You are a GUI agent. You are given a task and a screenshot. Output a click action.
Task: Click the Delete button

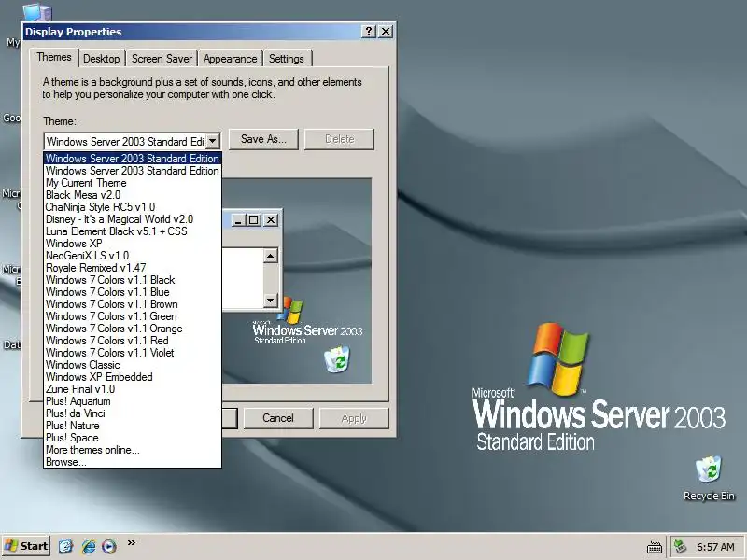(x=339, y=139)
